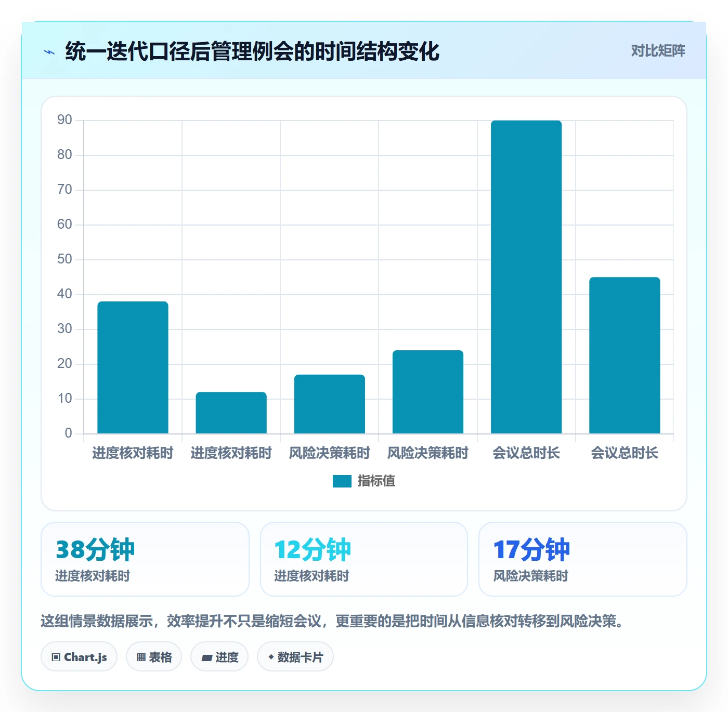Click the summary sentence starting 这组情景数据展示
The height and width of the screenshot is (712, 728).
pos(333,621)
